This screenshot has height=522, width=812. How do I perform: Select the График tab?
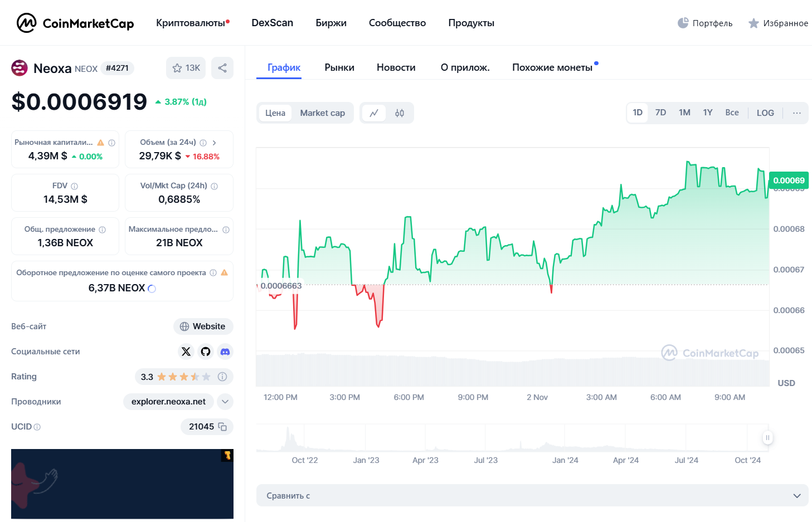pyautogui.click(x=284, y=67)
